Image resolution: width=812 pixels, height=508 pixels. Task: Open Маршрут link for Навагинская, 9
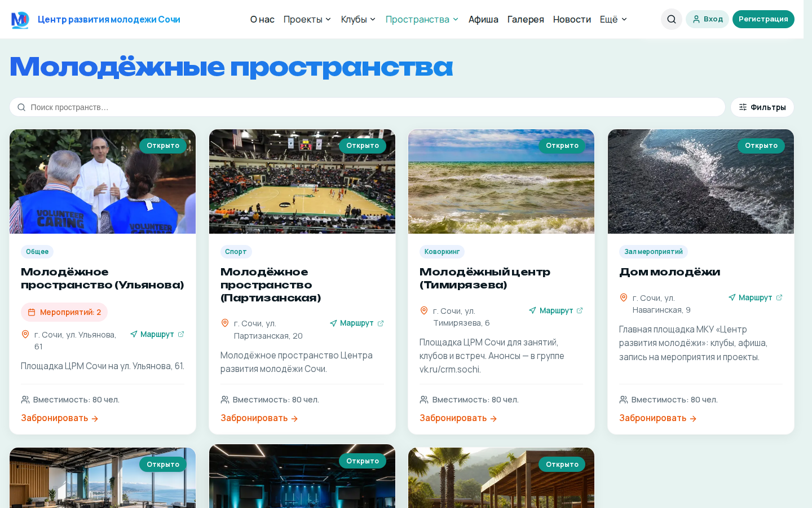click(756, 297)
